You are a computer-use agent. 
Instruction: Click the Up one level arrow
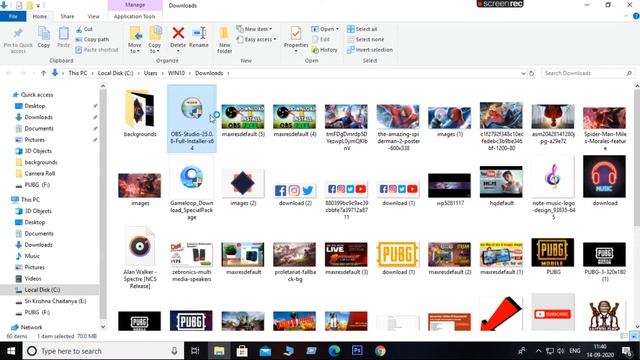[x=43, y=73]
